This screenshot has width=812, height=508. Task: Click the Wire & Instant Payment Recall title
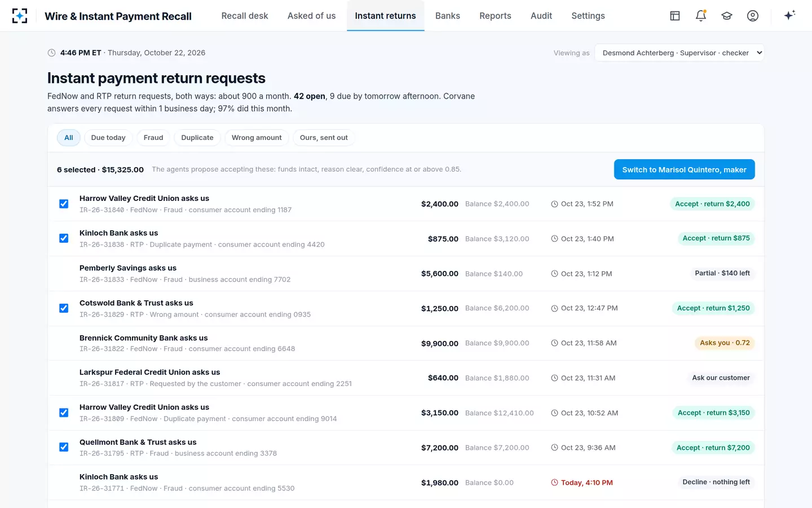(118, 16)
